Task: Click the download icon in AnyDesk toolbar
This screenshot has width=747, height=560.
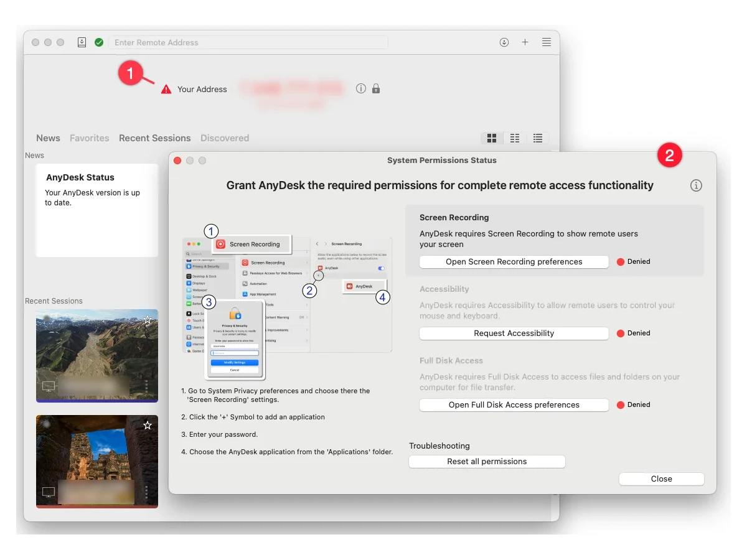Action: 504,42
